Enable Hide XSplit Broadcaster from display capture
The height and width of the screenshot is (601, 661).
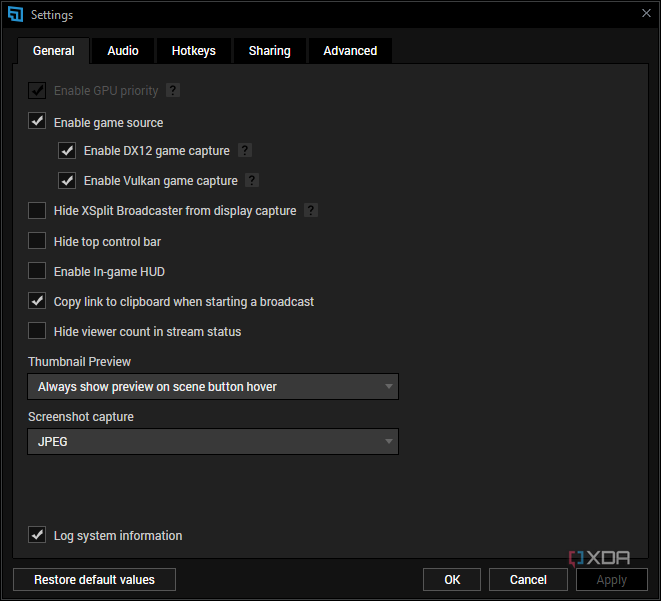(x=37, y=210)
